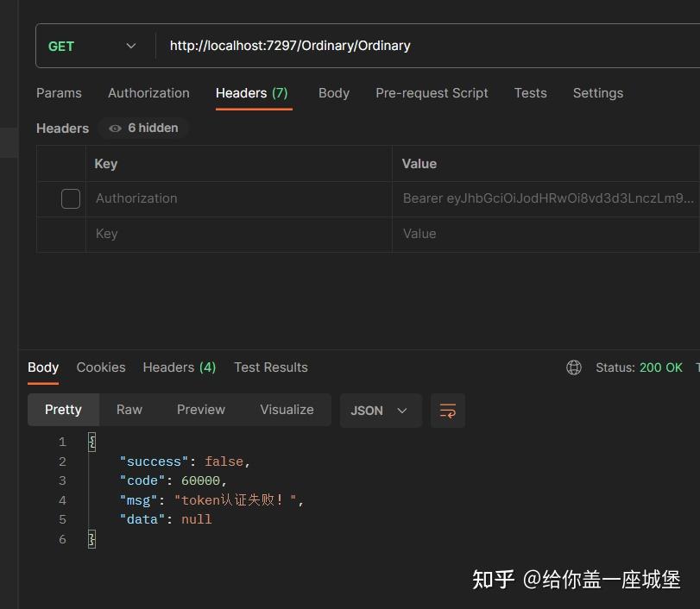Select the Pretty view button
The width and height of the screenshot is (700, 609).
pyautogui.click(x=63, y=410)
